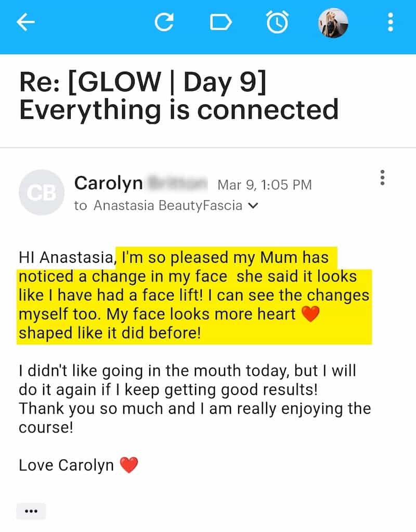The height and width of the screenshot is (532, 416).
Task: Open the label tag icon
Action: [x=220, y=22]
